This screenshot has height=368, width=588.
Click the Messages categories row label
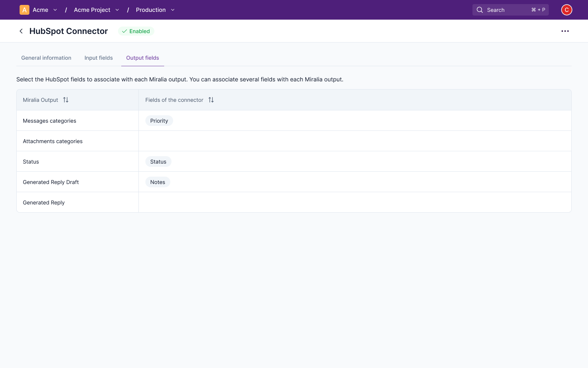point(49,121)
